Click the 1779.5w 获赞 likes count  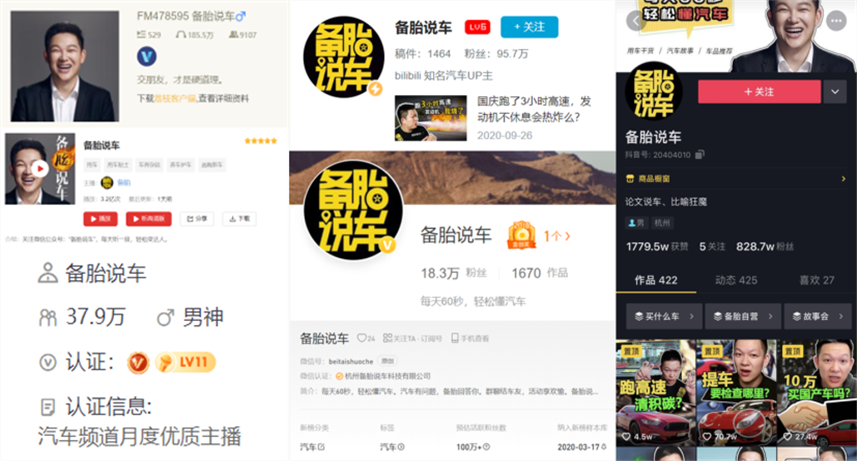(x=657, y=247)
